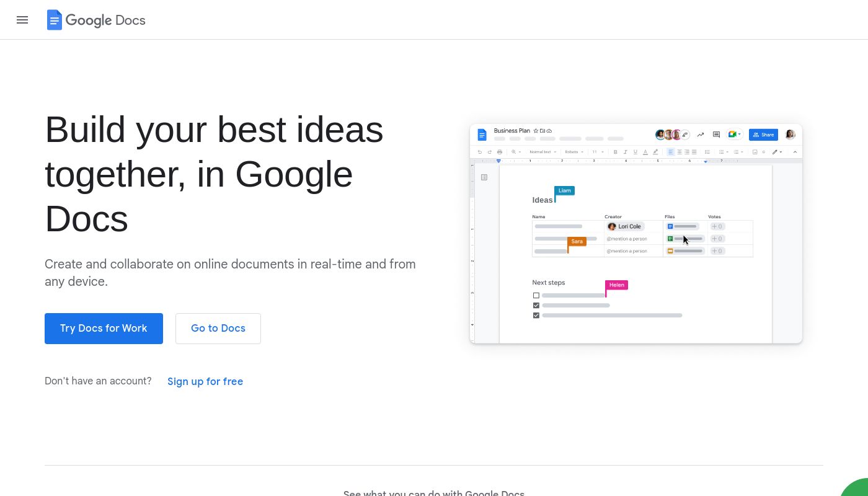Open the hamburger main menu
The height and width of the screenshot is (496, 868).
[22, 20]
